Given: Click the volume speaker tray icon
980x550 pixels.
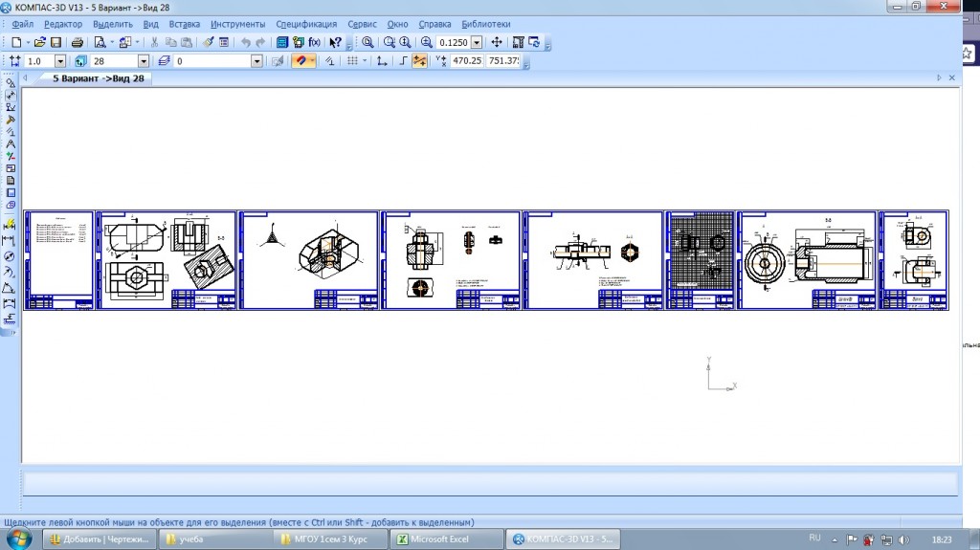Looking at the screenshot, I should click(x=903, y=539).
